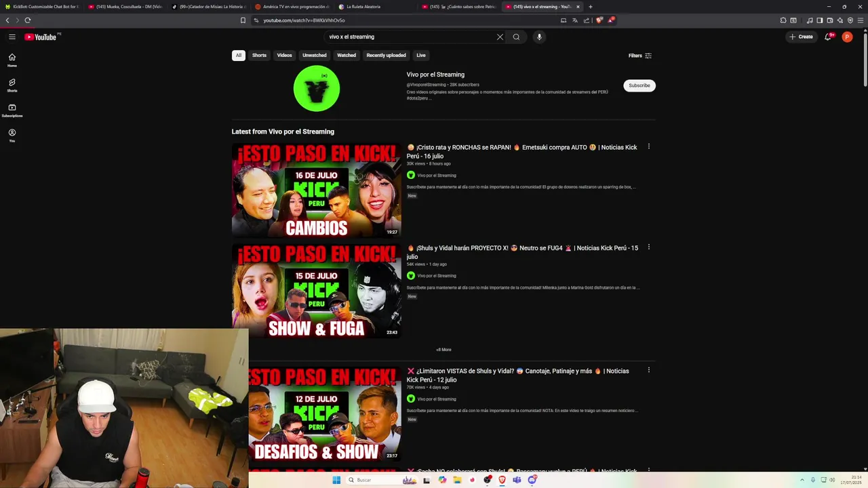The height and width of the screenshot is (488, 868).
Task: Switch to América TV en vivo tab
Action: pos(292,7)
